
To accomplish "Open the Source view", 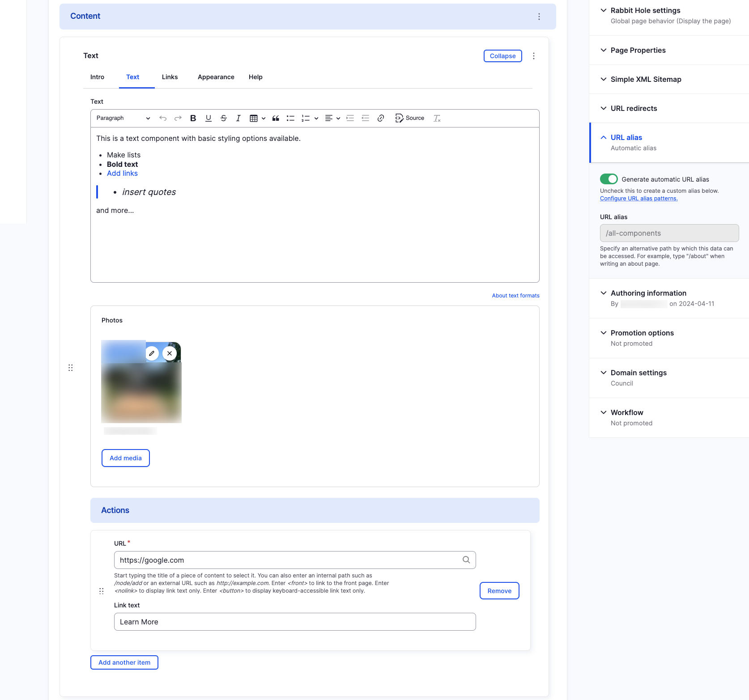I will pyautogui.click(x=409, y=118).
